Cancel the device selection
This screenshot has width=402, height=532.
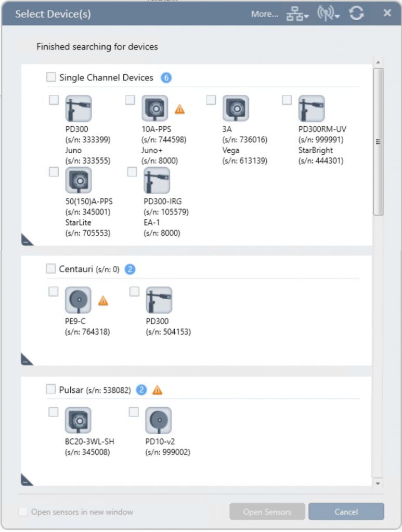pos(346,512)
